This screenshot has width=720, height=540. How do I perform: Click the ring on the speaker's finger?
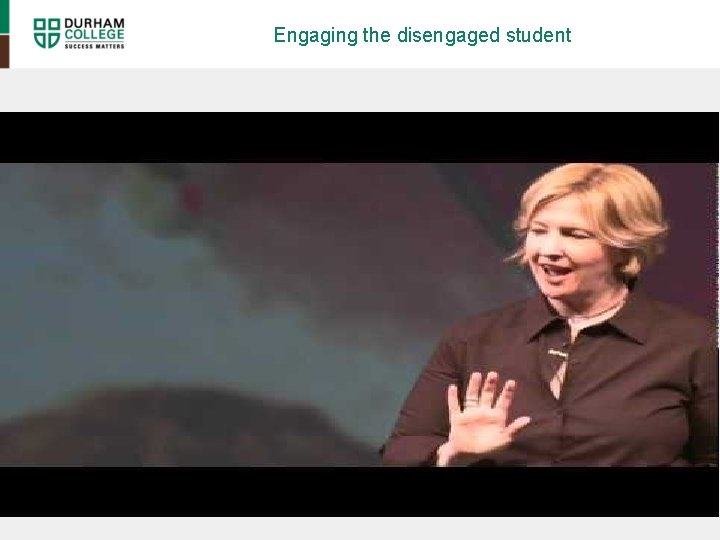472,402
